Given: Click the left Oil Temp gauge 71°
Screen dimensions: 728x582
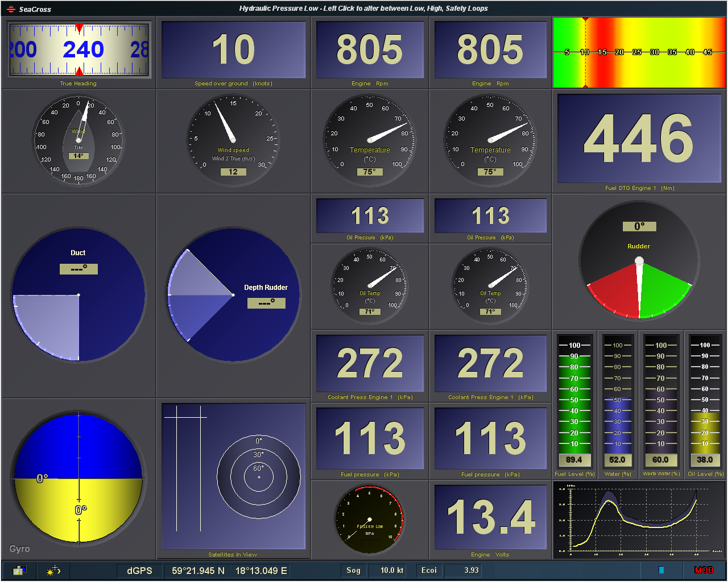Looking at the screenshot, I should point(370,285).
